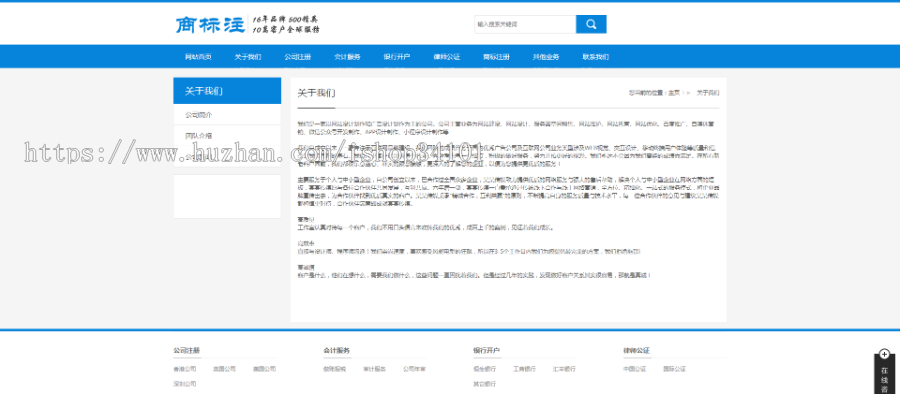
Task: Click the plus icon on online-consult widget
Action: pos(885,354)
